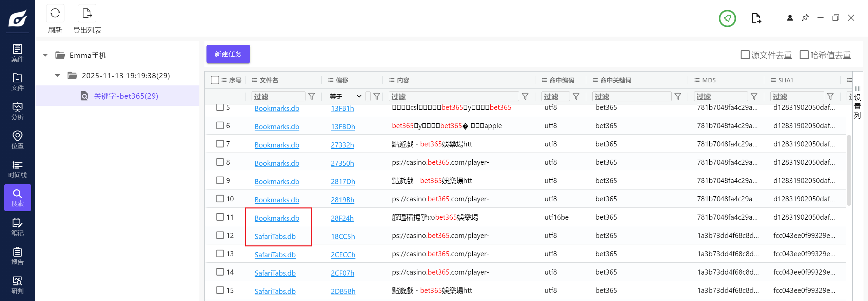Open the Notes (笔记) sidebar icon
This screenshot has height=301, width=868.
(x=17, y=227)
